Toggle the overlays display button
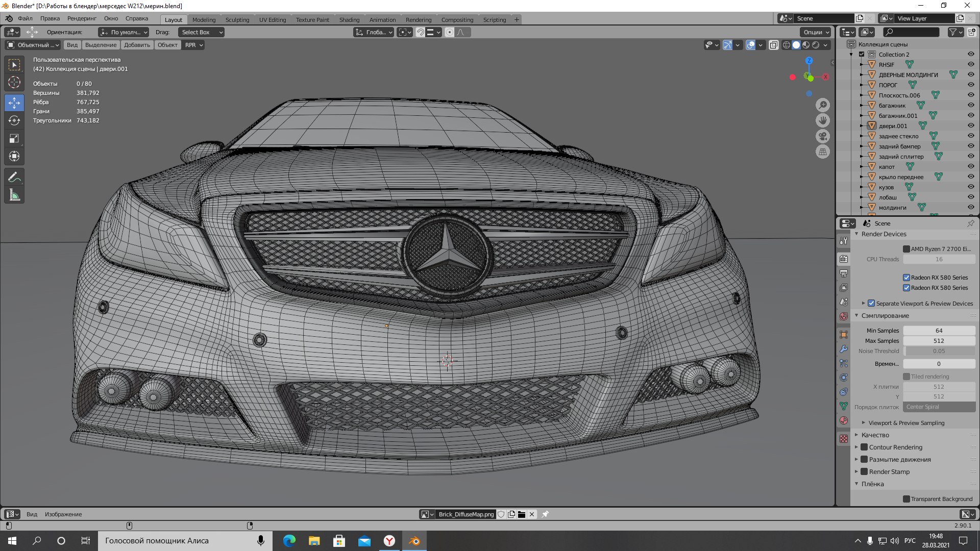Viewport: 980px width, 551px height. click(751, 45)
